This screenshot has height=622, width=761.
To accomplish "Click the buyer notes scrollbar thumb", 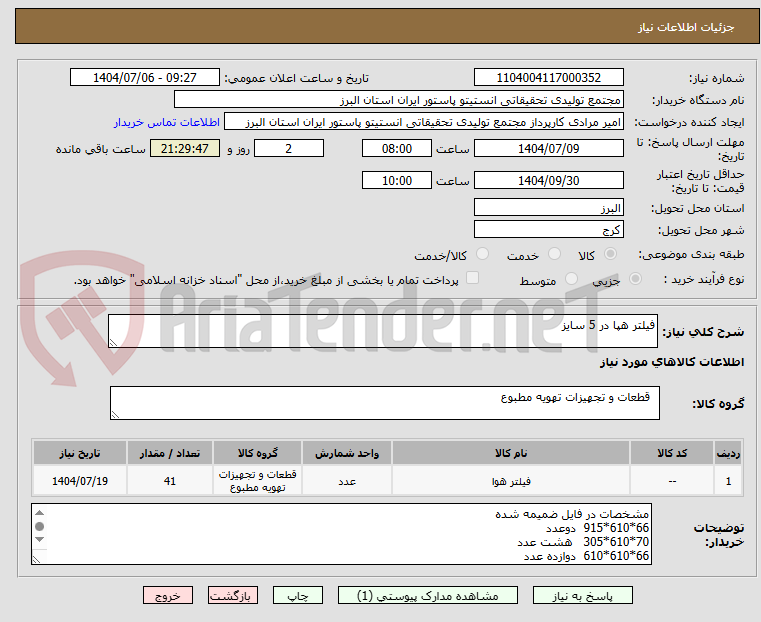I will click(x=40, y=526).
